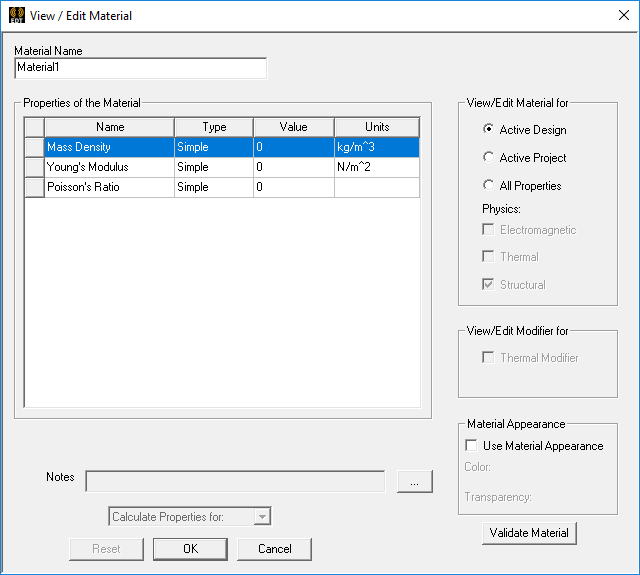
Task: Click the Units column header
Action: [376, 127]
